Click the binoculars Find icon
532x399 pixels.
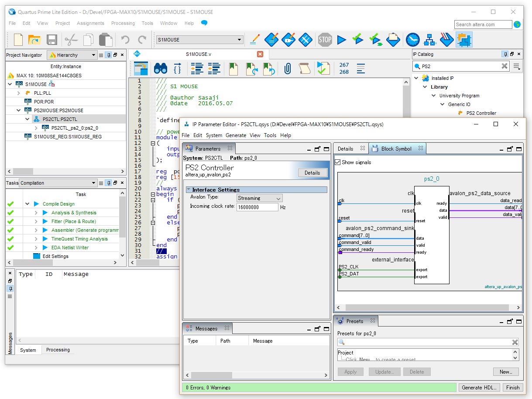pos(161,69)
